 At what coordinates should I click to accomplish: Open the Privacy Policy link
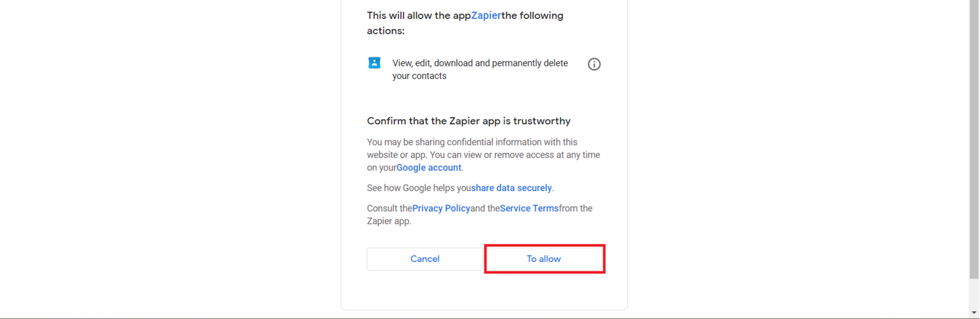tap(441, 208)
